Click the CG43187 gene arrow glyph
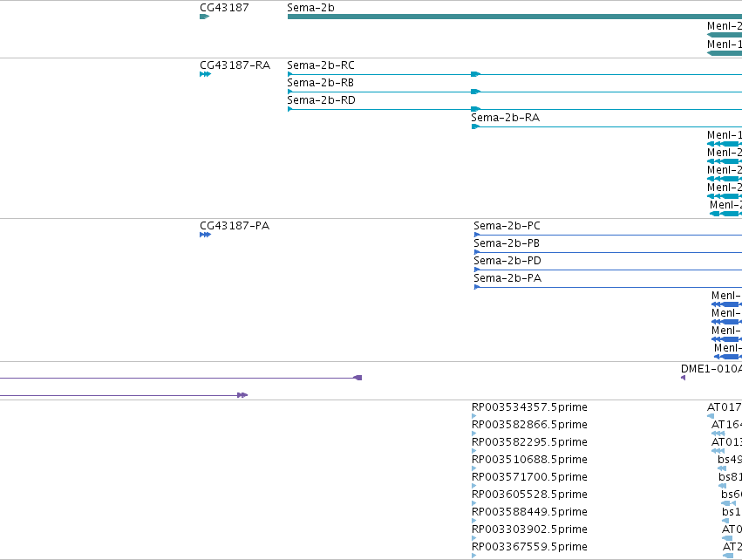Screen dimensions: 742x560 (x=204, y=17)
